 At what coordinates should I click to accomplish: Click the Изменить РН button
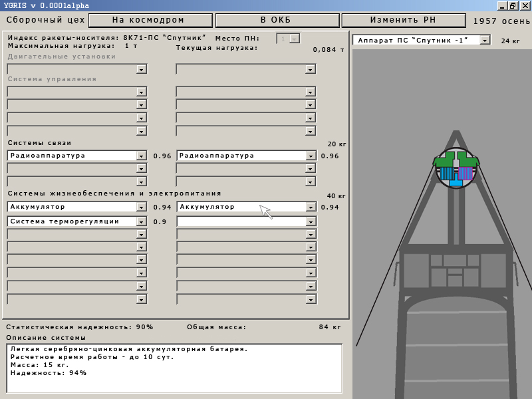tap(403, 20)
